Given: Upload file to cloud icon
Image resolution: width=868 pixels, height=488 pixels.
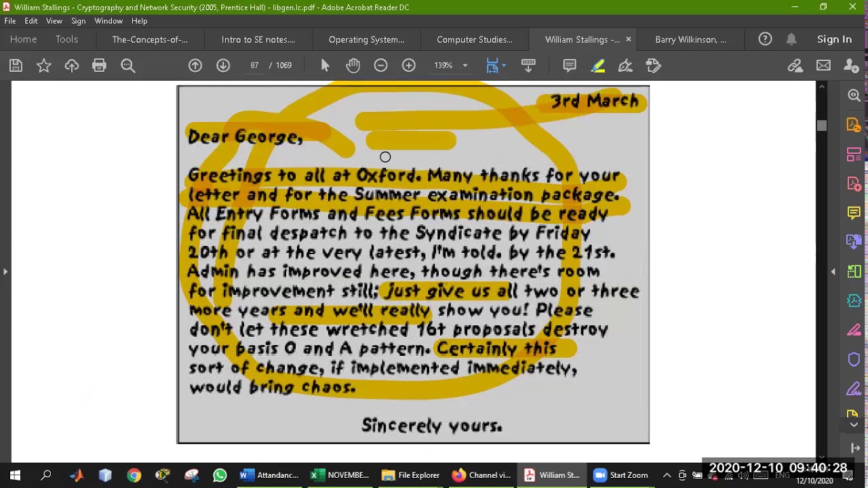Looking at the screenshot, I should [72, 66].
